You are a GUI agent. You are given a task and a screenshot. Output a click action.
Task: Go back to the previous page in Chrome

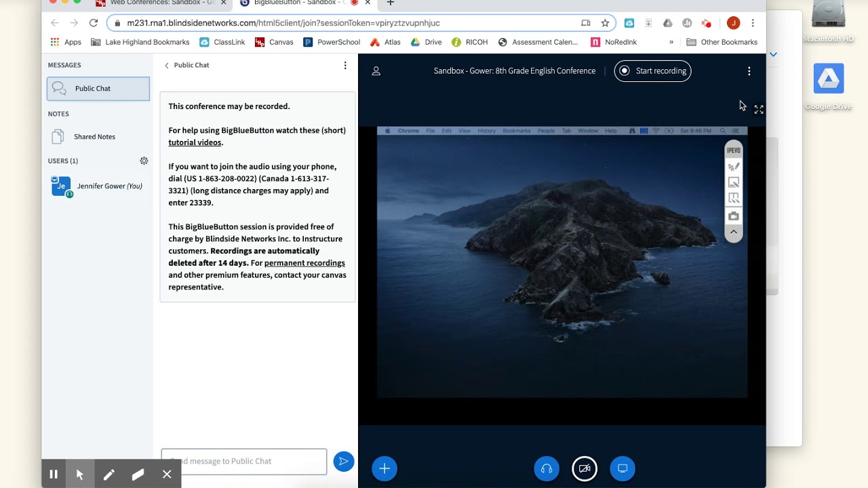click(55, 23)
